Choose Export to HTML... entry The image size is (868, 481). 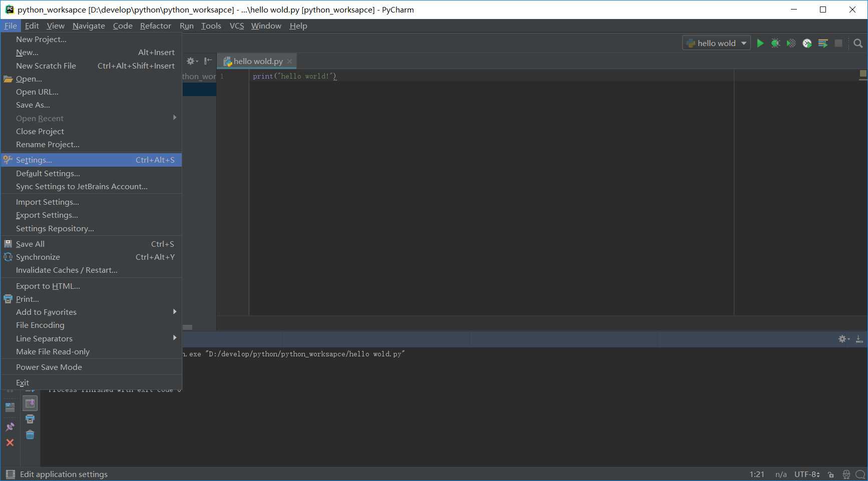(x=91, y=286)
